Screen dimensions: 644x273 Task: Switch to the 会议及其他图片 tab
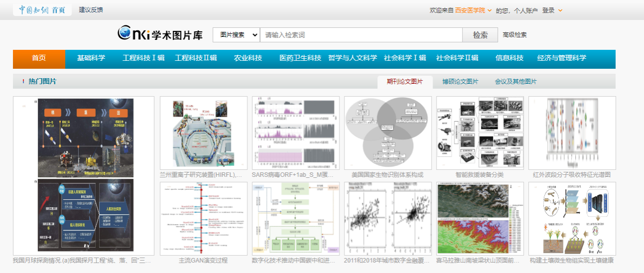[515, 82]
